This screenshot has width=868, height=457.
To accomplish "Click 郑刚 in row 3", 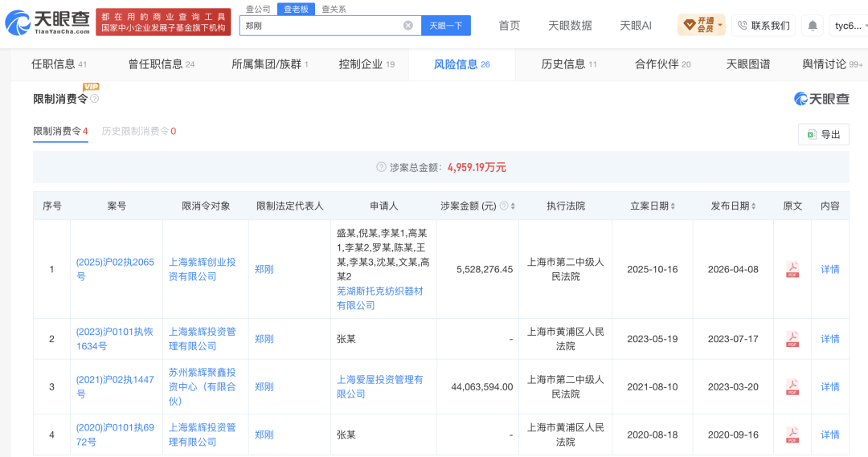I will 264,387.
